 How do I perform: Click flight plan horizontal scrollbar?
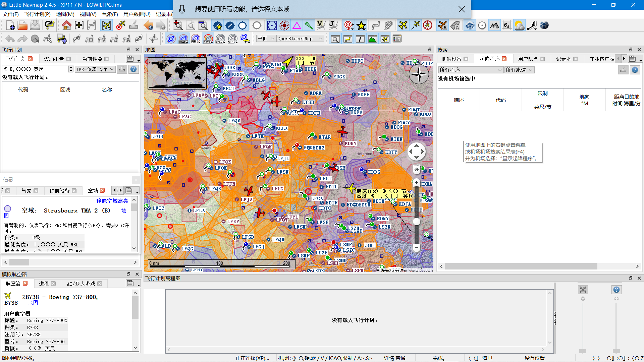point(70,262)
